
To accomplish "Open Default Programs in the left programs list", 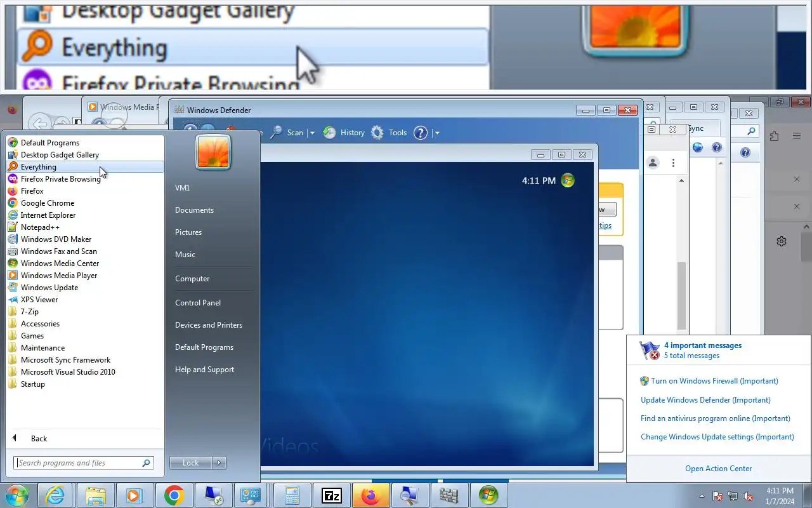I will point(85,143).
